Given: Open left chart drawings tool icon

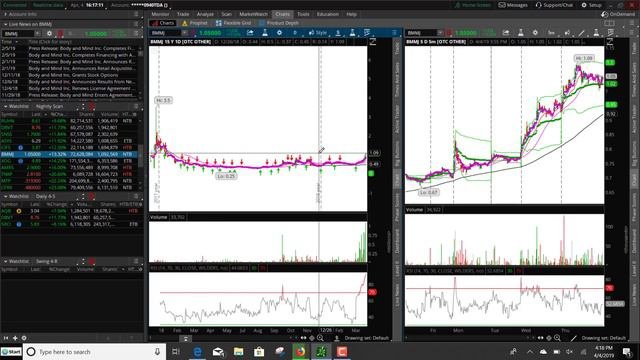Looking at the screenshot, I should pos(338,33).
